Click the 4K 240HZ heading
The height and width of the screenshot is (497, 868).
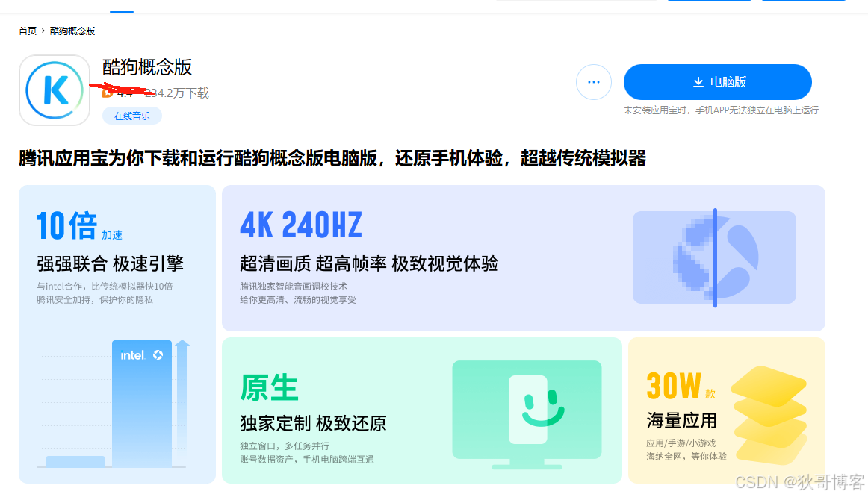[300, 225]
